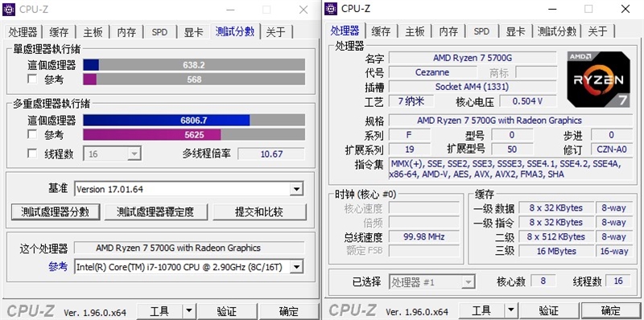Click 測試處理器分數 button
This screenshot has height=320, width=644.
[55, 212]
